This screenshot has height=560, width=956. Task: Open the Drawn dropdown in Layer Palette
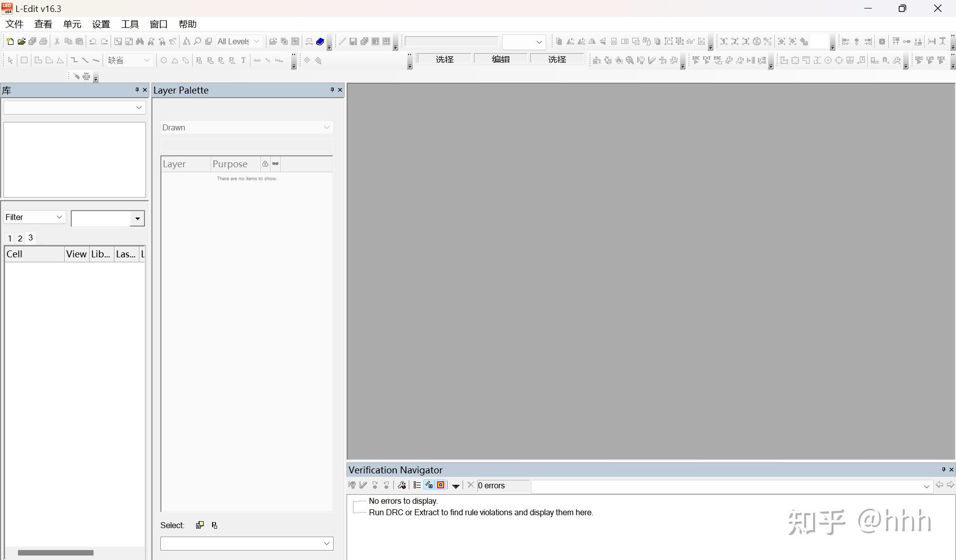click(246, 127)
